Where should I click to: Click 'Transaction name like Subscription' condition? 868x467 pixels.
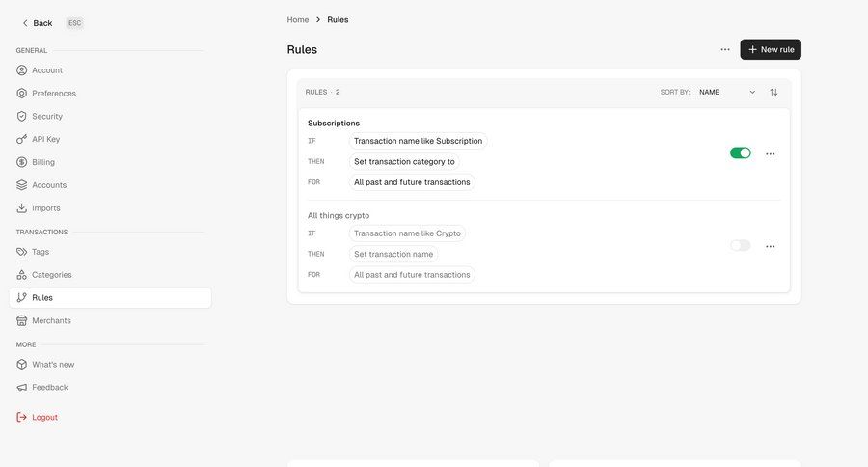(418, 141)
